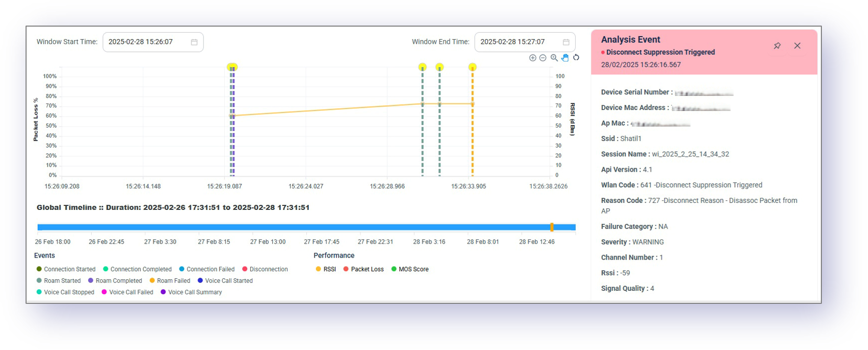Toggle Packet Loss in the legend
Screen dimensions: 868x350
364,269
